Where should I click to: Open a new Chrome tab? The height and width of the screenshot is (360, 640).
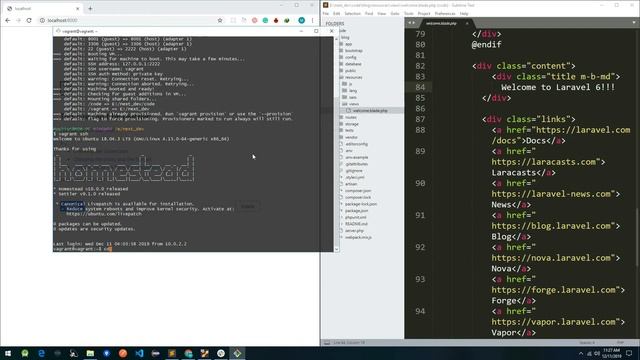90,8
